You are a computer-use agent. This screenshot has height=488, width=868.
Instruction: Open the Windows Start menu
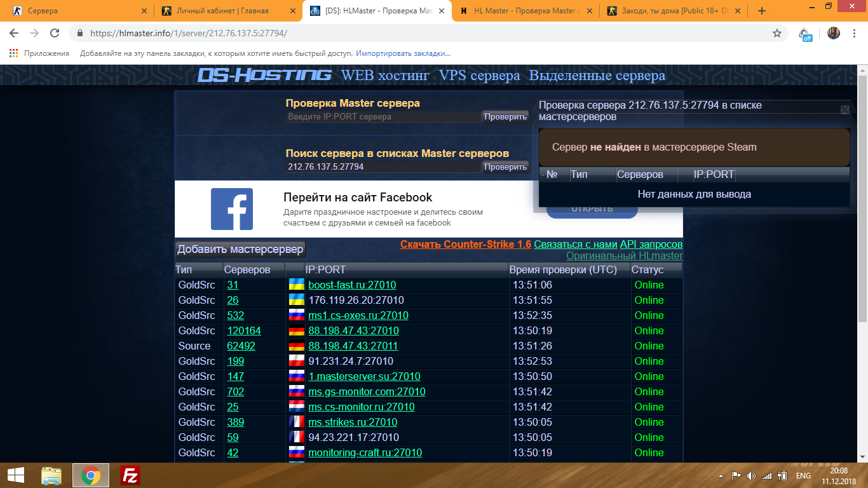coord(16,475)
